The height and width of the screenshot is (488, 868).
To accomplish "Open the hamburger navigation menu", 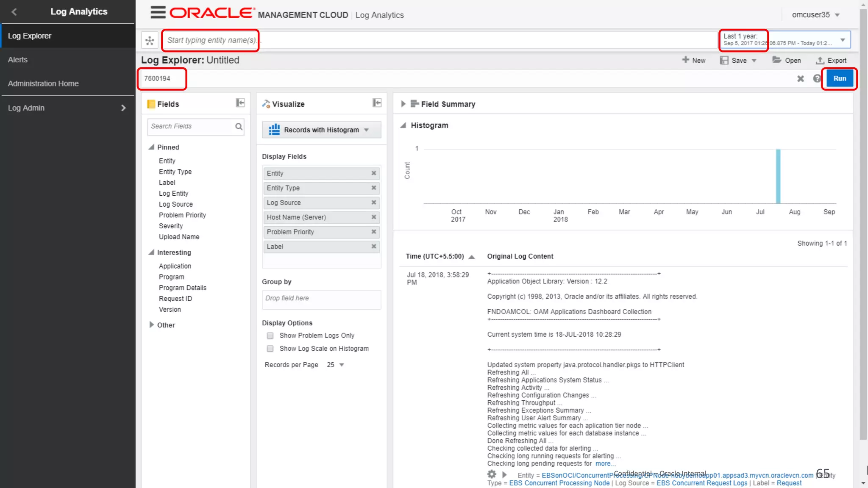I will 158,13.
